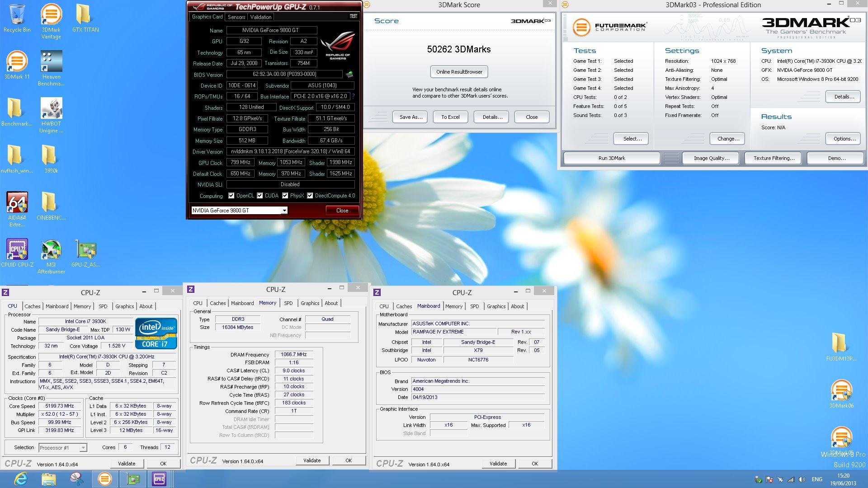Screen dimensions: 868x488
Task: Toggle the OpenCL checkbox in GPU-Z
Action: [x=231, y=196]
